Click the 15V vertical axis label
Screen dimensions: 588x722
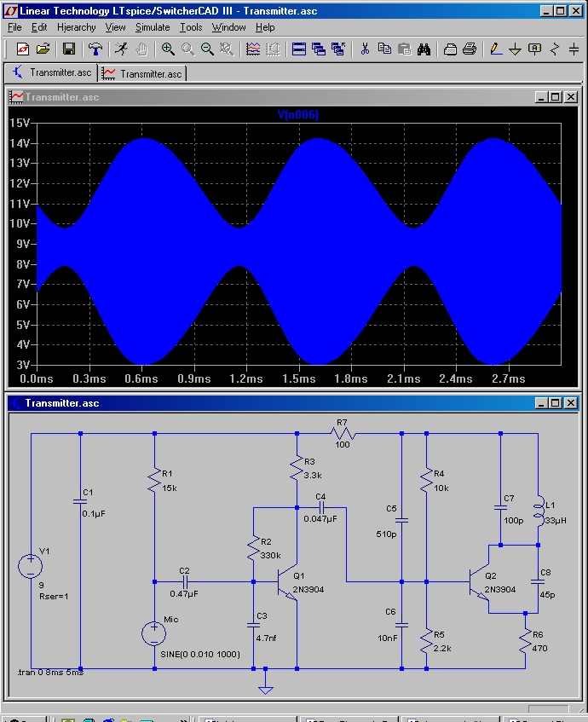20,123
